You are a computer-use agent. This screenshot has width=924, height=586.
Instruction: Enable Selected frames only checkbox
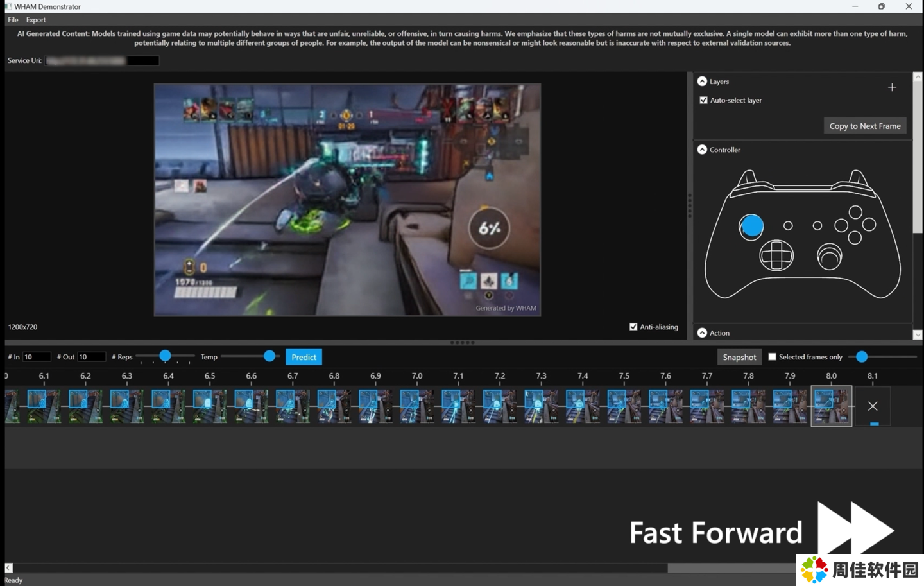point(772,357)
